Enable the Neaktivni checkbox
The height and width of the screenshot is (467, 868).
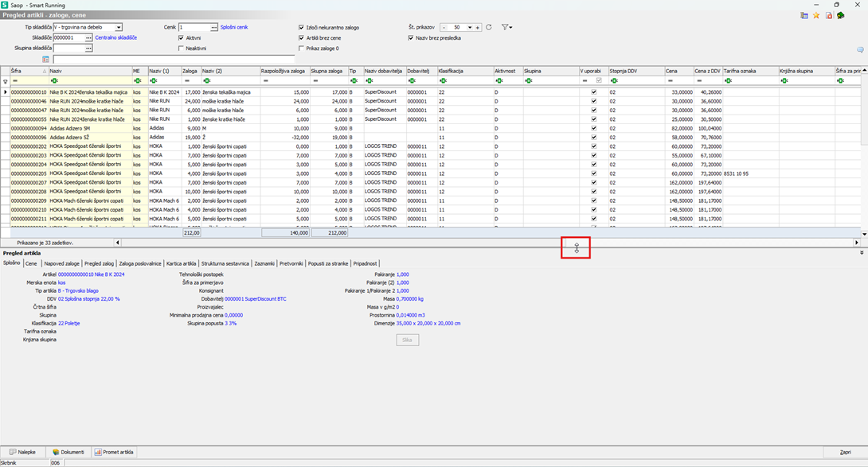pyautogui.click(x=182, y=48)
